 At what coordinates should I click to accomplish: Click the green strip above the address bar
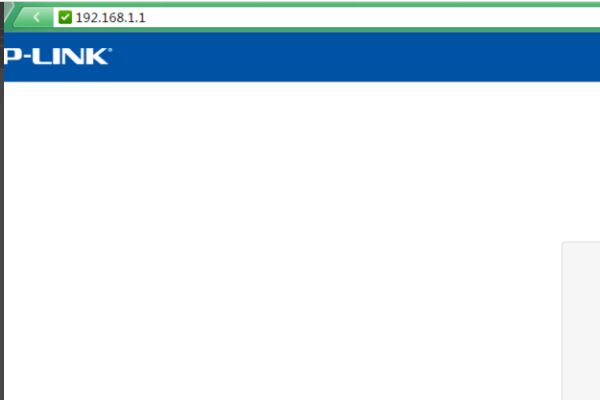pos(306,4)
